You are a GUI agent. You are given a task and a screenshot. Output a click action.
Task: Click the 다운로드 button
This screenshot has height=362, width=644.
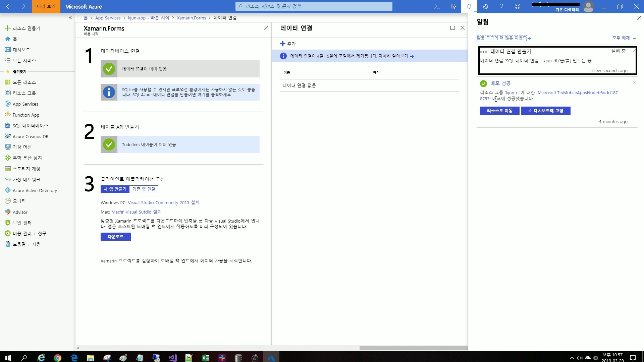[116, 237]
